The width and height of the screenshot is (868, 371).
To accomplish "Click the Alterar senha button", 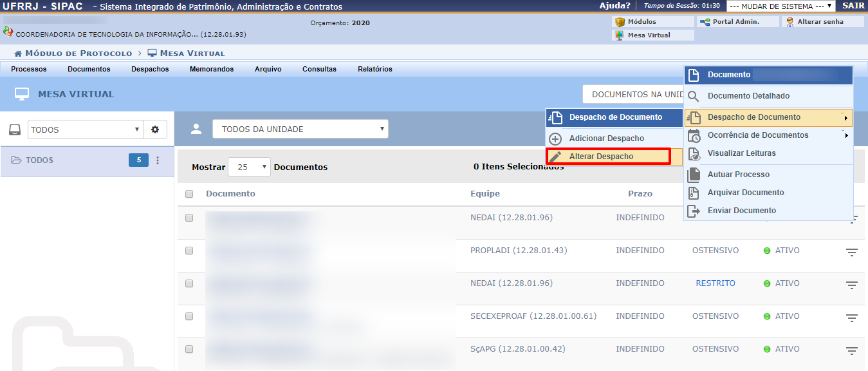I will 823,22.
